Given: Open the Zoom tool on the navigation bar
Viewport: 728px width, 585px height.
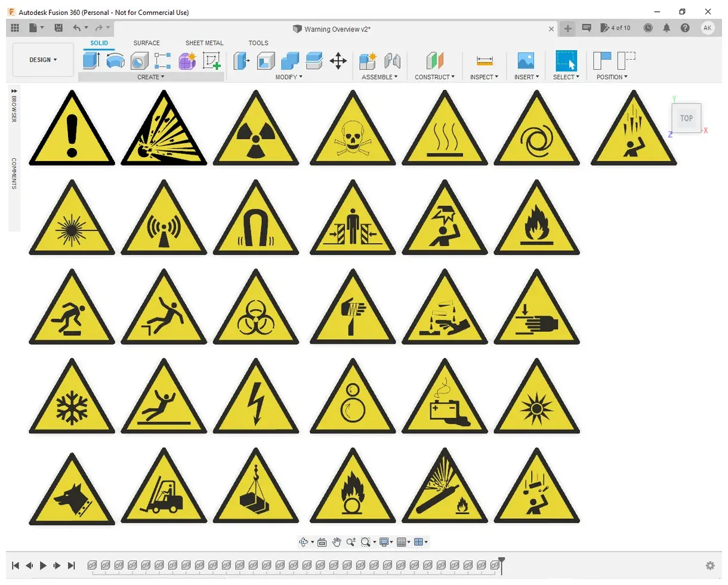Looking at the screenshot, I should [351, 542].
